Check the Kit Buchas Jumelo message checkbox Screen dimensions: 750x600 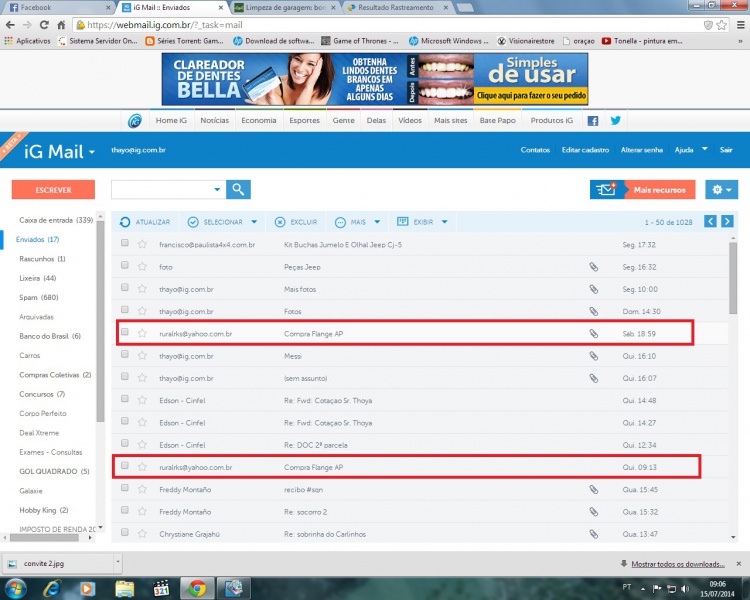[124, 243]
